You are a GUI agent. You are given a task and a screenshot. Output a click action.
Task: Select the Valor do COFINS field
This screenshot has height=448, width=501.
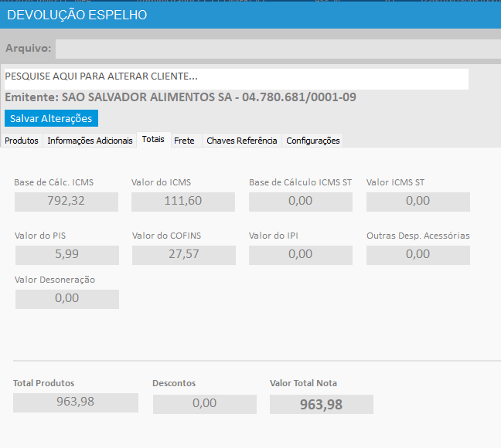[x=183, y=255]
